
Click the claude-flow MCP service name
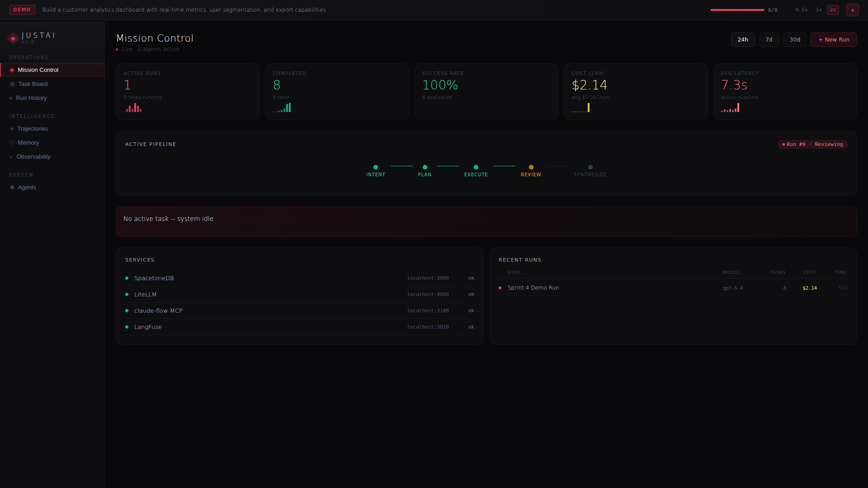coord(158,311)
